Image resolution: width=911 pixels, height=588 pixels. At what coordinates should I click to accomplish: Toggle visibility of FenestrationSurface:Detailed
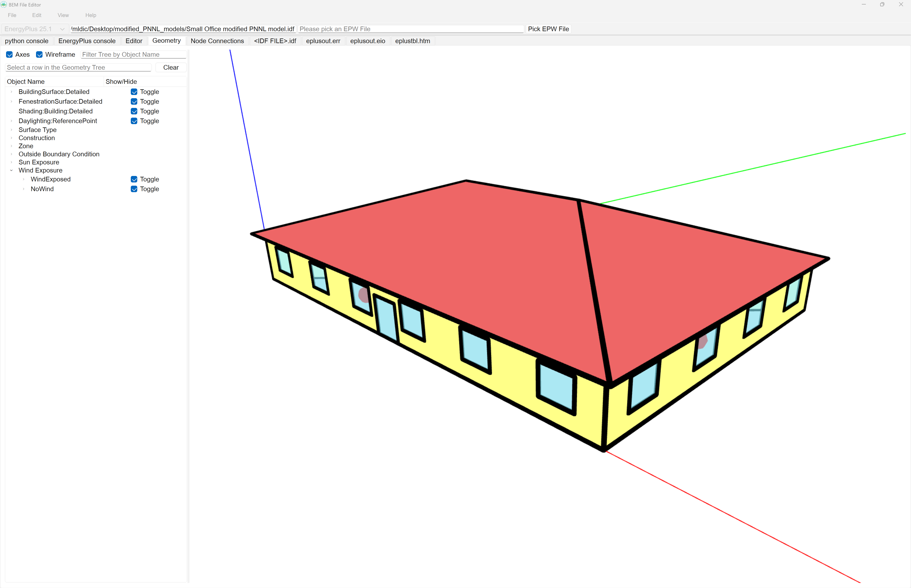point(134,102)
